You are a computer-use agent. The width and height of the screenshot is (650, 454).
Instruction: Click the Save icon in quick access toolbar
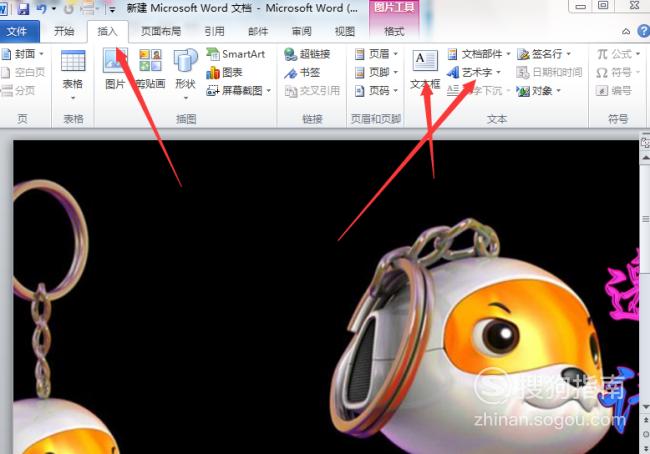(x=23, y=8)
